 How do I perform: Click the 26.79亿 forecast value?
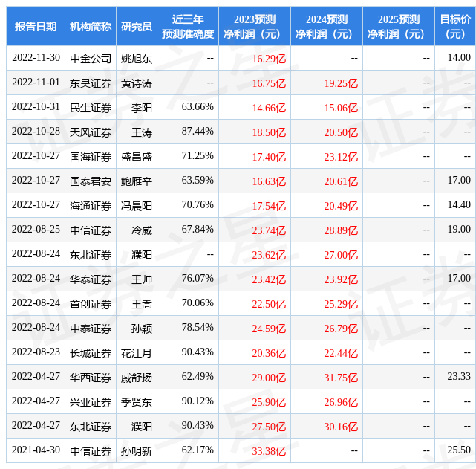coord(341,329)
